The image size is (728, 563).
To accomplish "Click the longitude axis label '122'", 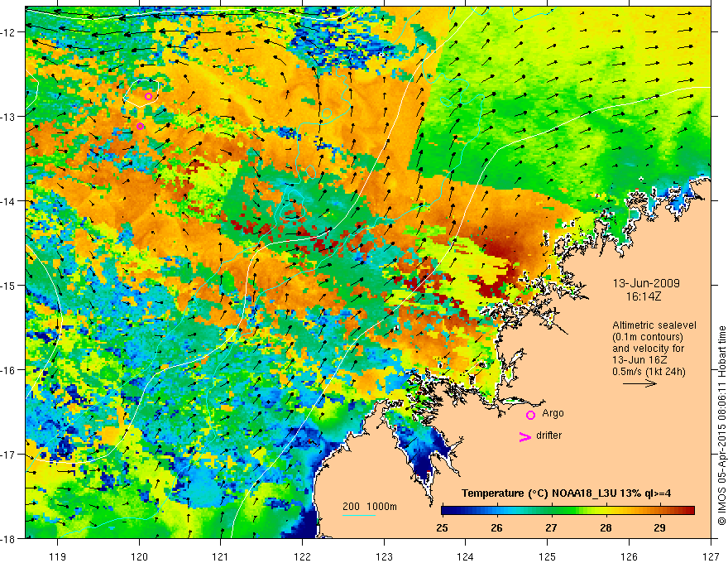I will click(302, 556).
